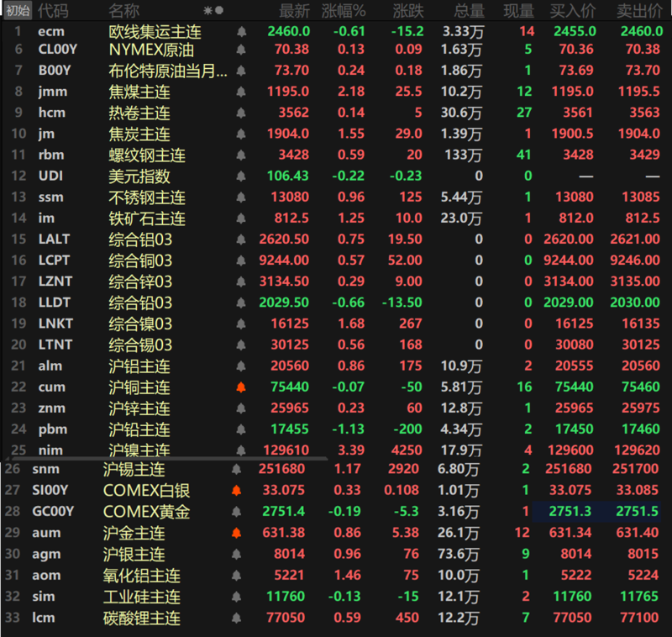The height and width of the screenshot is (637, 672).
Task: Select code LNKT in the list
Action: point(55,324)
